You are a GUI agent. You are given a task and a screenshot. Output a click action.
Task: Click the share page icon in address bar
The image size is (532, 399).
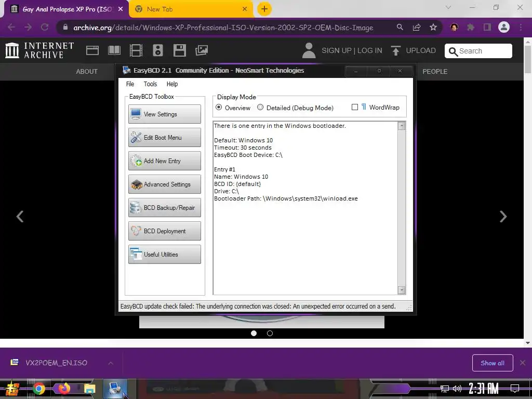click(417, 27)
